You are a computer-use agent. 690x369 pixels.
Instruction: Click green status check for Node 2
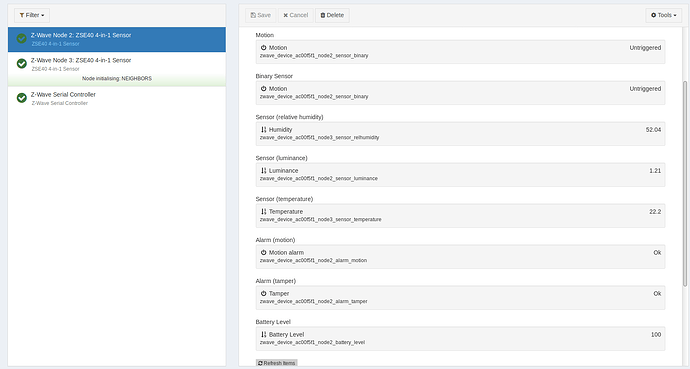22,38
